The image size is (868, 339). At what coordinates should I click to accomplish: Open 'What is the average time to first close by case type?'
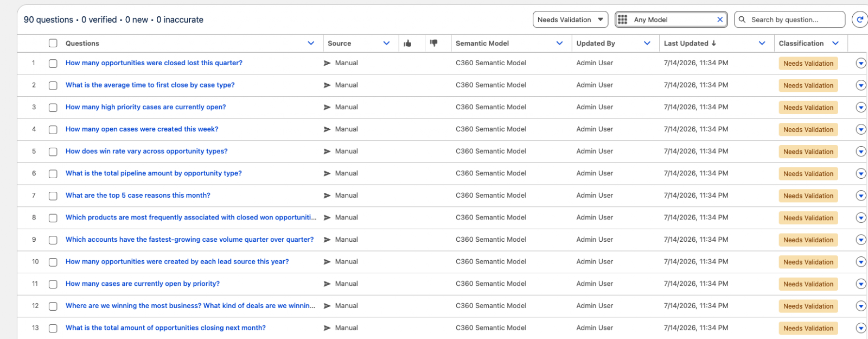pos(150,85)
